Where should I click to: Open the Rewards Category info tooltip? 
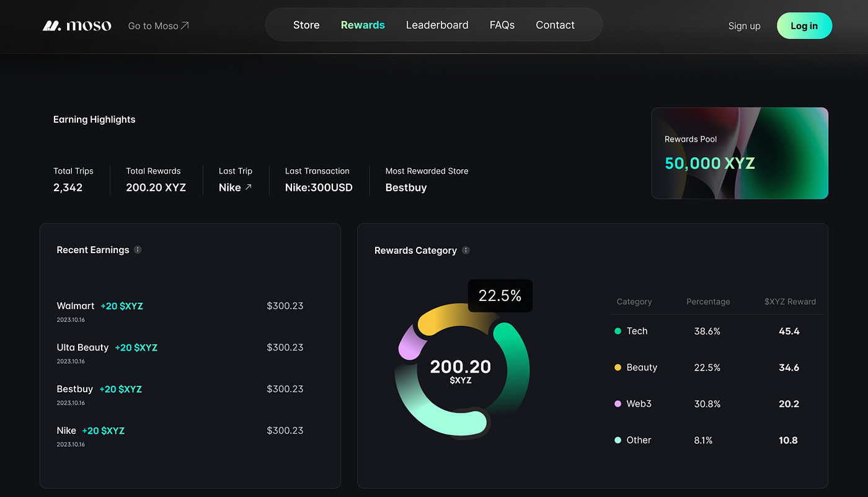click(x=466, y=251)
